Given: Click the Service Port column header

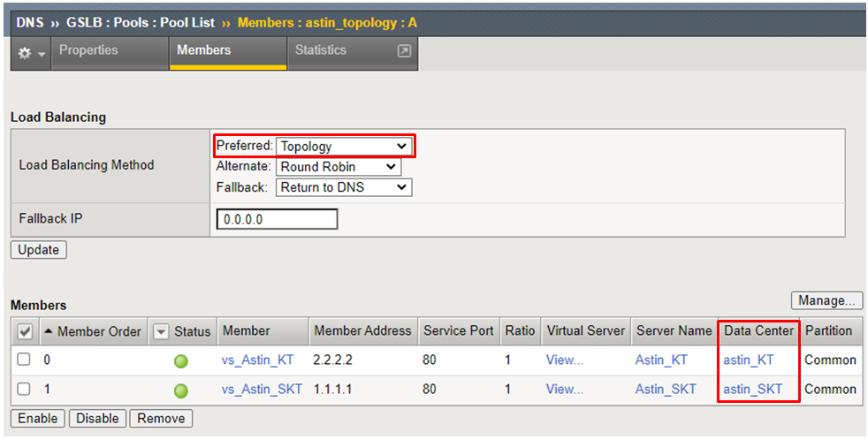Looking at the screenshot, I should (459, 331).
